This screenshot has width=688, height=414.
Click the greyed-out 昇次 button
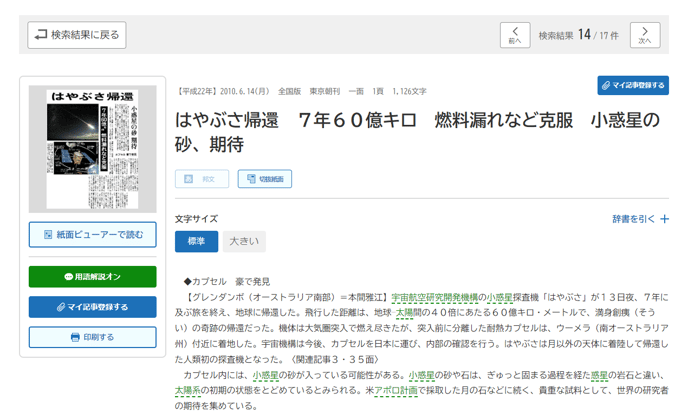201,179
